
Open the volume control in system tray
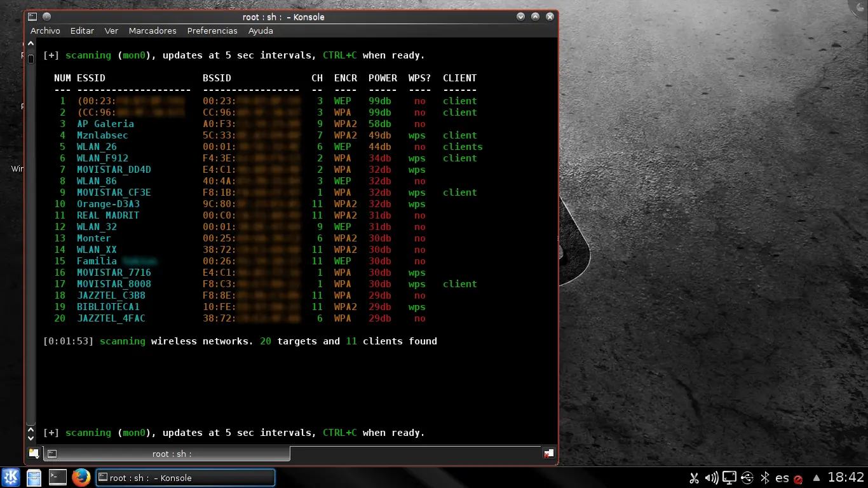(712, 478)
